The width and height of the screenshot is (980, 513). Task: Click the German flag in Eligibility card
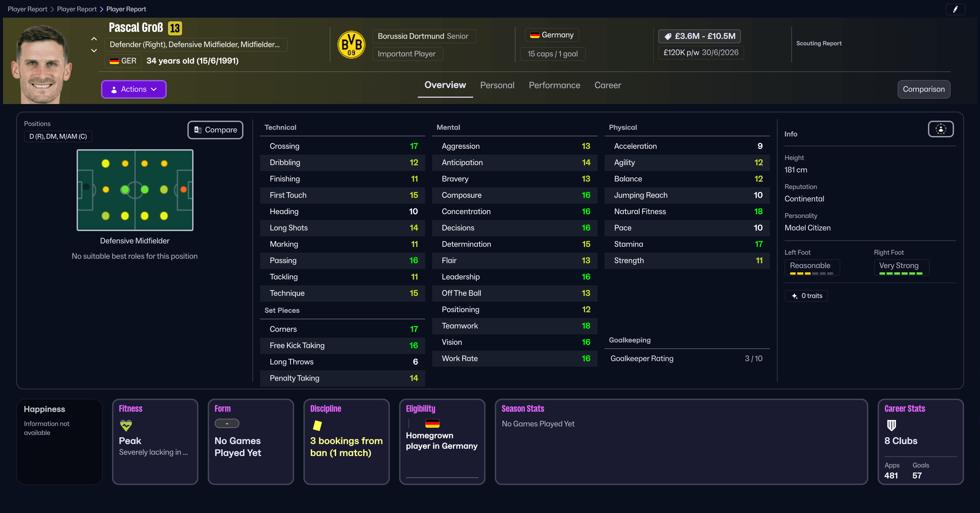[x=432, y=423]
